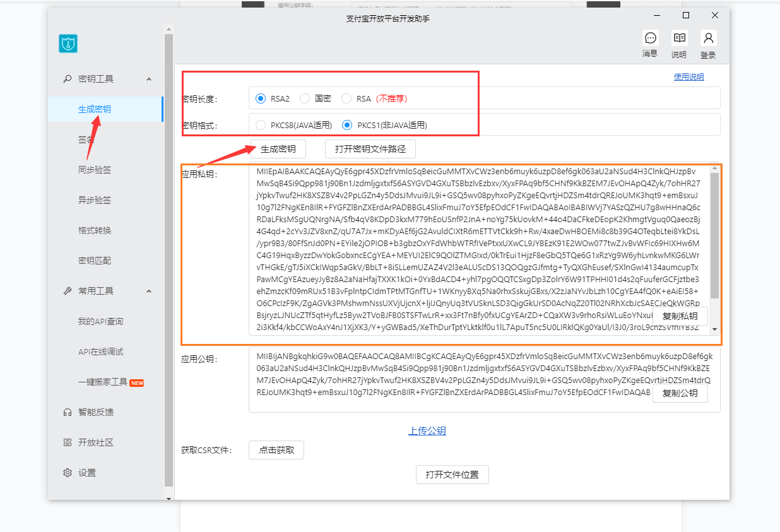The width and height of the screenshot is (780, 532).
Task: Open 格式转换 in the sidebar
Action: [95, 230]
